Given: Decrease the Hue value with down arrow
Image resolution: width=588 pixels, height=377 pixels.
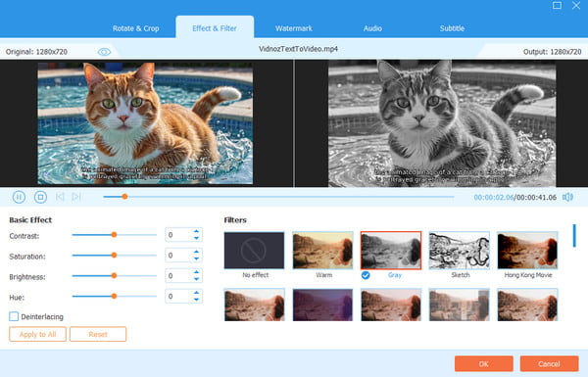Looking at the screenshot, I should point(197,300).
